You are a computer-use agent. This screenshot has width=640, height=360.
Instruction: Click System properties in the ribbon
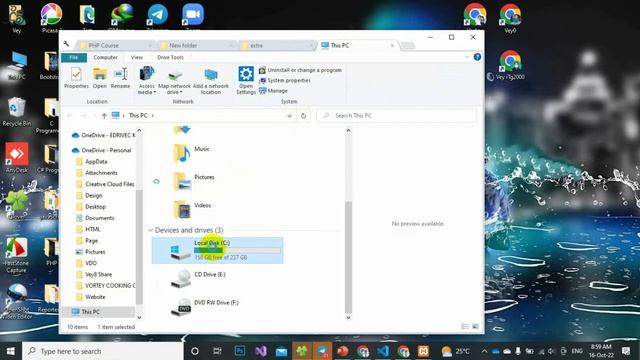coord(285,80)
